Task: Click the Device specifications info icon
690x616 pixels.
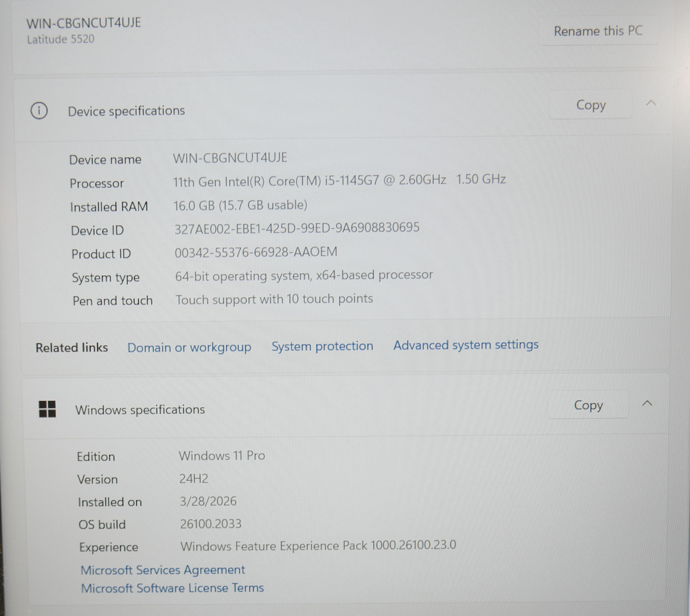Action: tap(39, 111)
